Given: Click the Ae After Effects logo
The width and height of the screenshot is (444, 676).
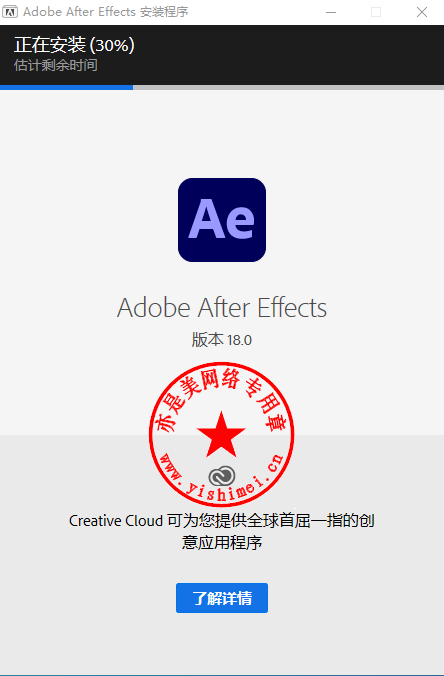Looking at the screenshot, I should pos(222,220).
